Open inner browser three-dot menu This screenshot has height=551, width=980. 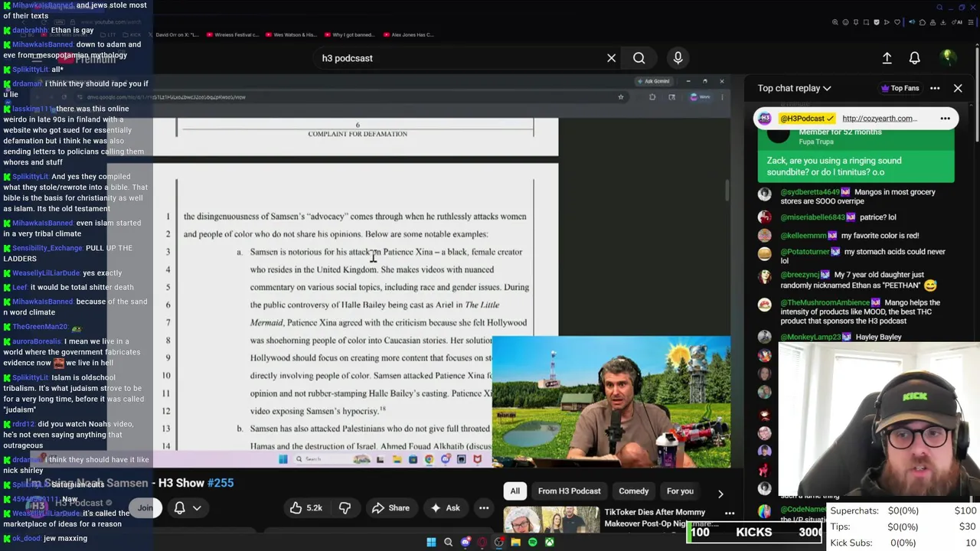pyautogui.click(x=722, y=97)
